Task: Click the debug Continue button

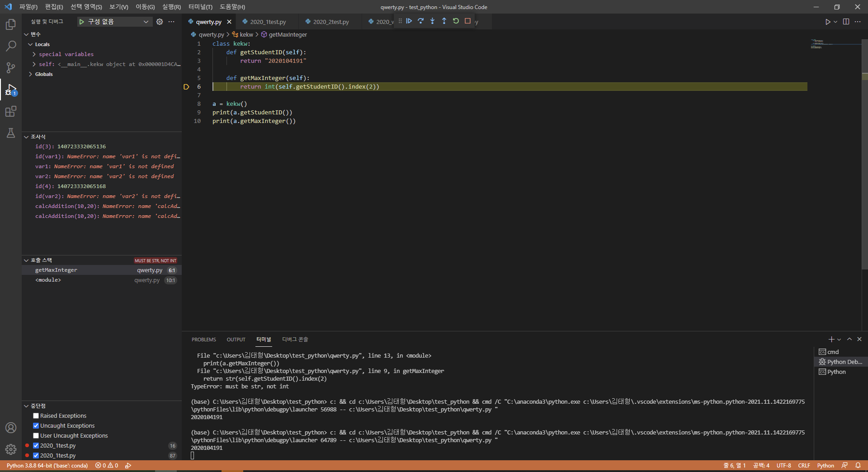Action: click(409, 21)
